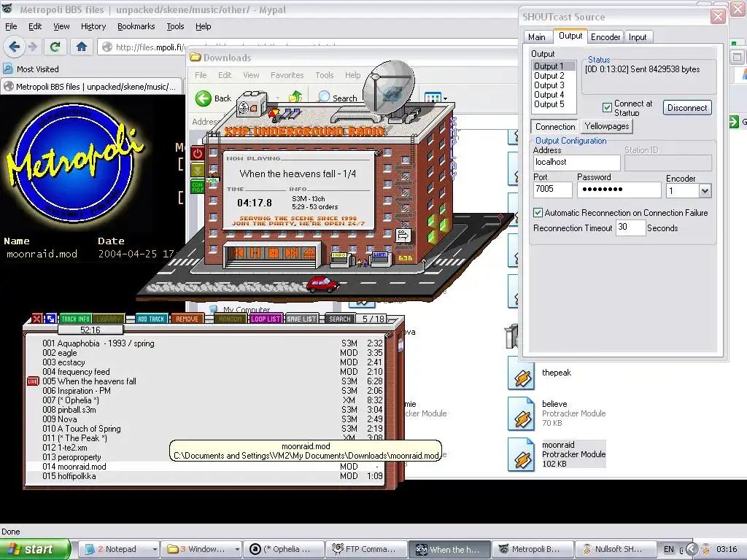Click the moonraid.mod link on Metropoli page

42,254
